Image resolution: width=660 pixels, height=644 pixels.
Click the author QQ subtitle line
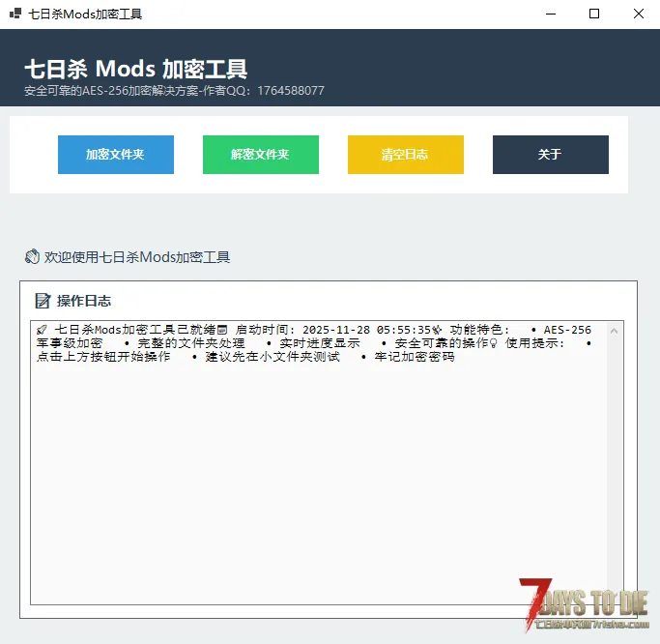click(174, 91)
